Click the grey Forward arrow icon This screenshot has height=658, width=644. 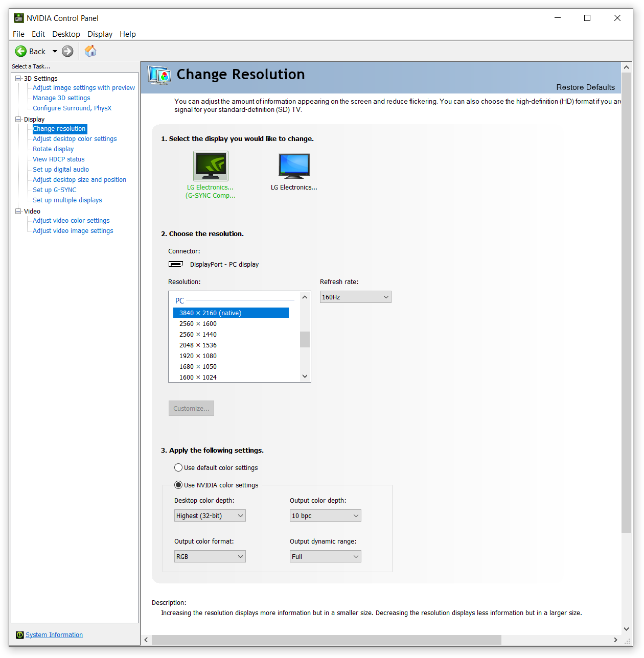(67, 51)
